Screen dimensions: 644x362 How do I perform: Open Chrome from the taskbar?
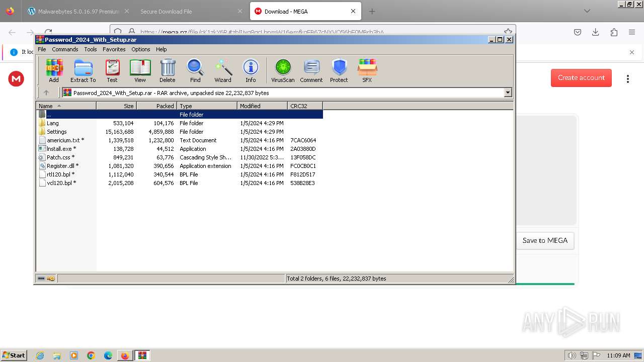(91, 355)
